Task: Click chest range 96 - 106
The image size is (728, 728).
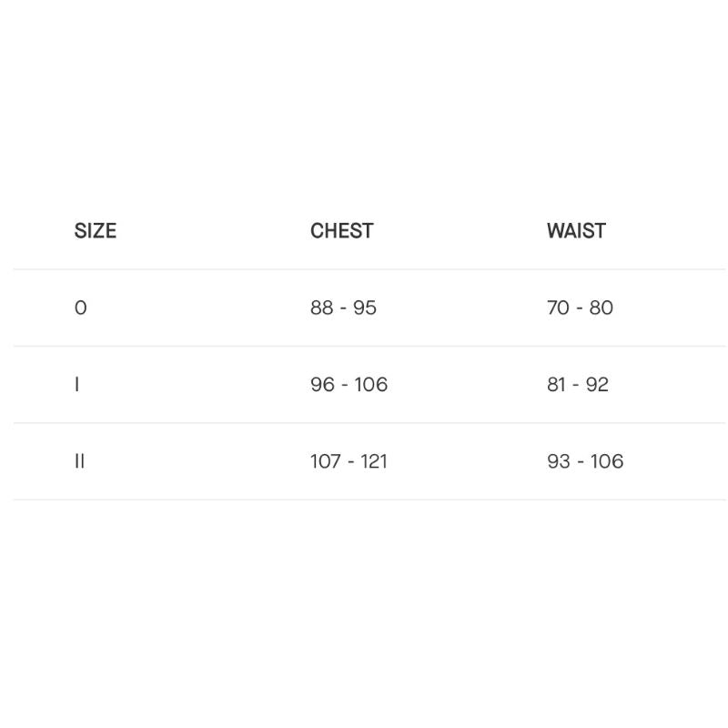Action: tap(349, 385)
